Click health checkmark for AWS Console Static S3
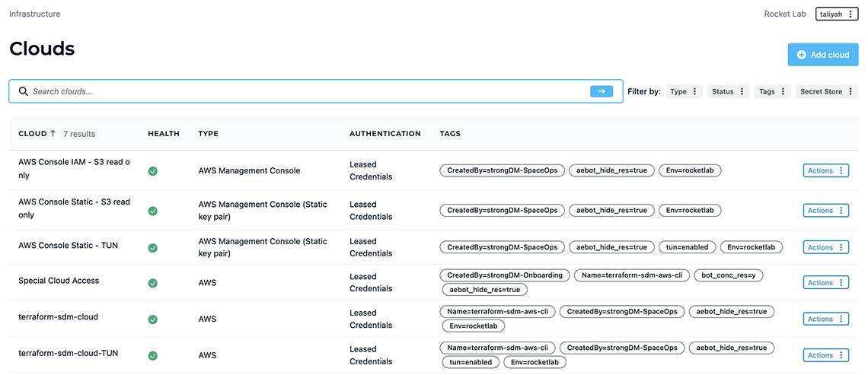 point(153,211)
